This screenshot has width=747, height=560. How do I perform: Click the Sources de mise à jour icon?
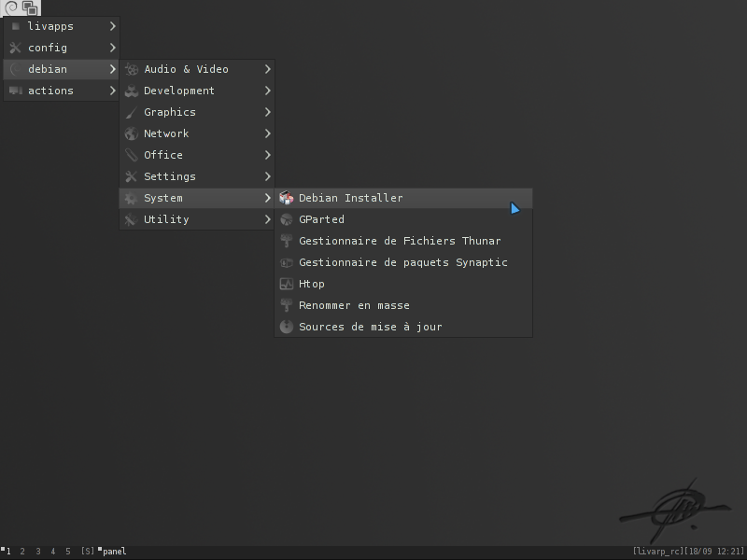[x=287, y=327]
